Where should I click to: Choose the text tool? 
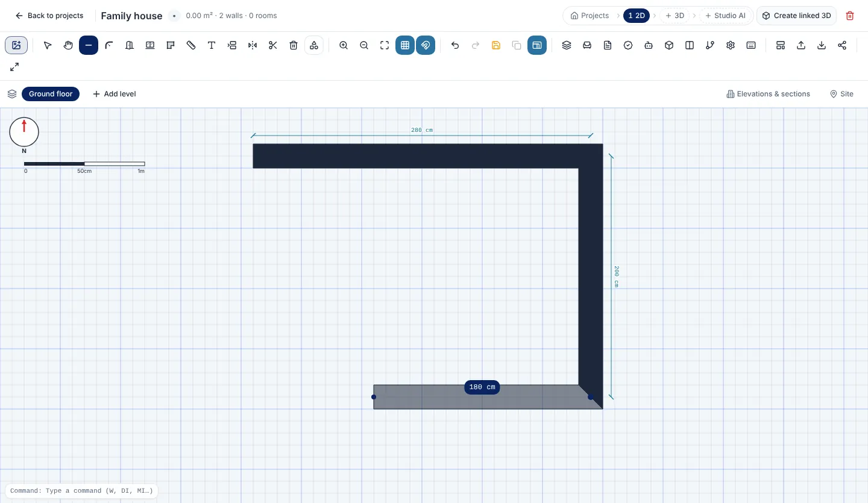pos(212,45)
